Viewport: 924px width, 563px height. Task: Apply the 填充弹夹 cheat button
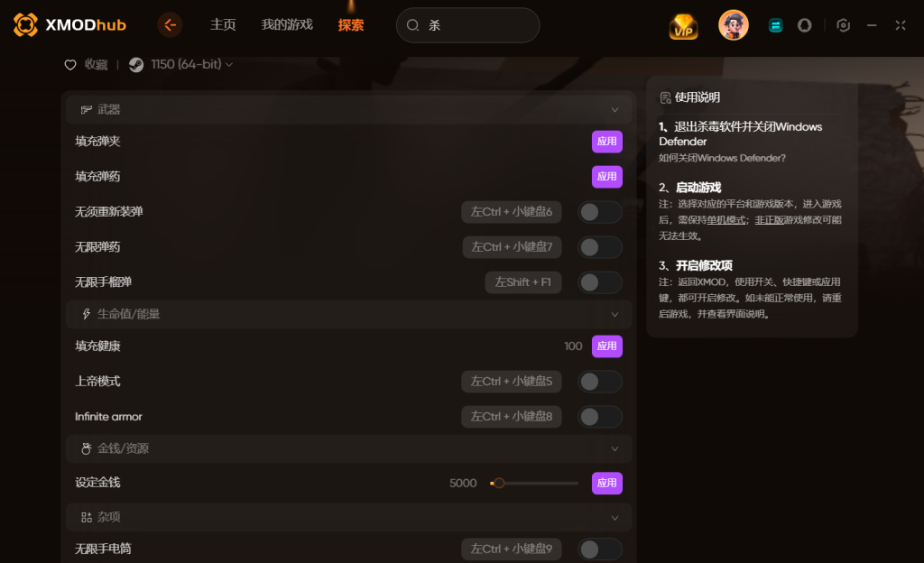pyautogui.click(x=607, y=142)
